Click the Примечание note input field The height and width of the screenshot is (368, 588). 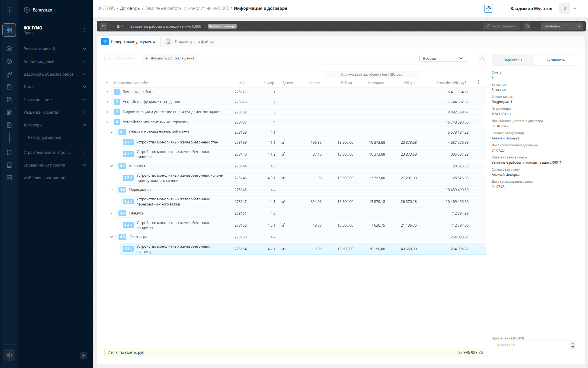pyautogui.click(x=531, y=345)
